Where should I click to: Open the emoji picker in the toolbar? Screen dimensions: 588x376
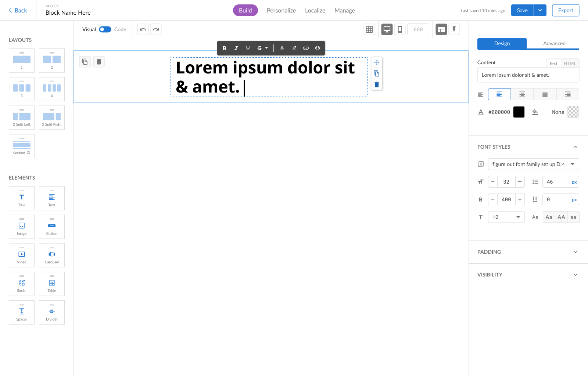[318, 48]
